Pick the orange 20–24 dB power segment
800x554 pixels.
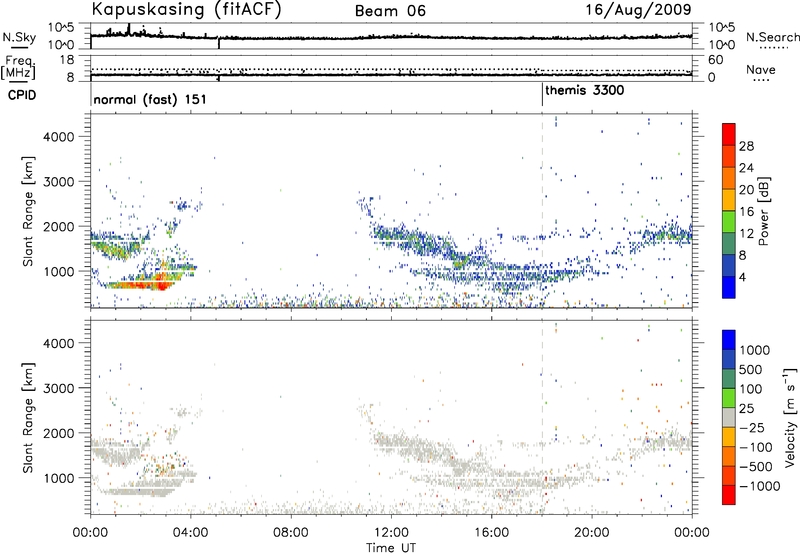[x=729, y=178]
